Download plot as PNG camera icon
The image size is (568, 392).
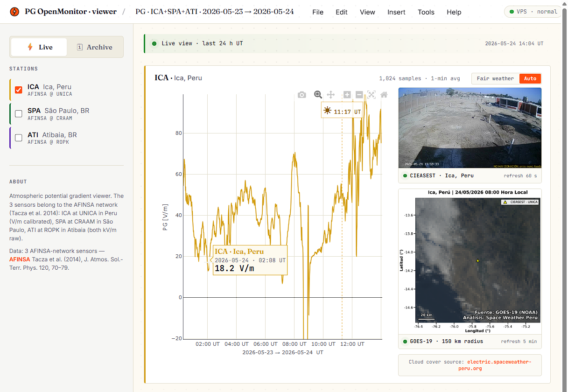pyautogui.click(x=302, y=95)
